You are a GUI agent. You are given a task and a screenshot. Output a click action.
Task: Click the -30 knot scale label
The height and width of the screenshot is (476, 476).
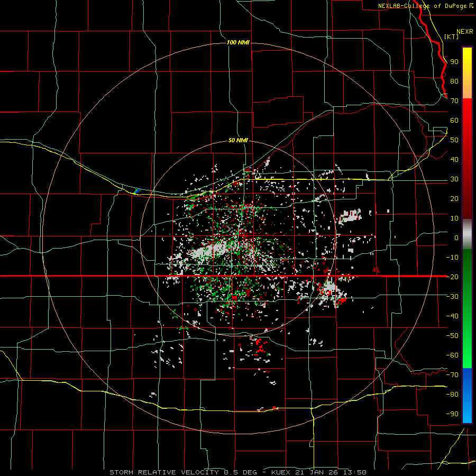coord(452,296)
